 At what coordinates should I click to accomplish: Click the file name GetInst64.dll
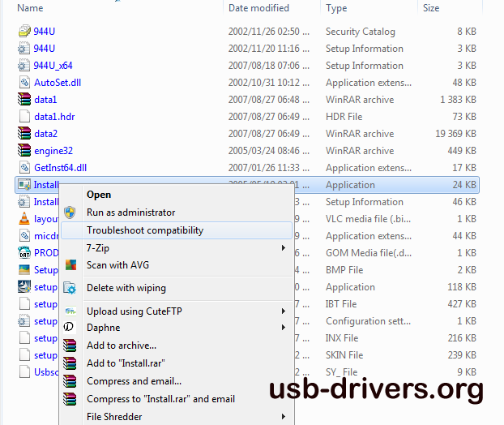click(x=61, y=168)
